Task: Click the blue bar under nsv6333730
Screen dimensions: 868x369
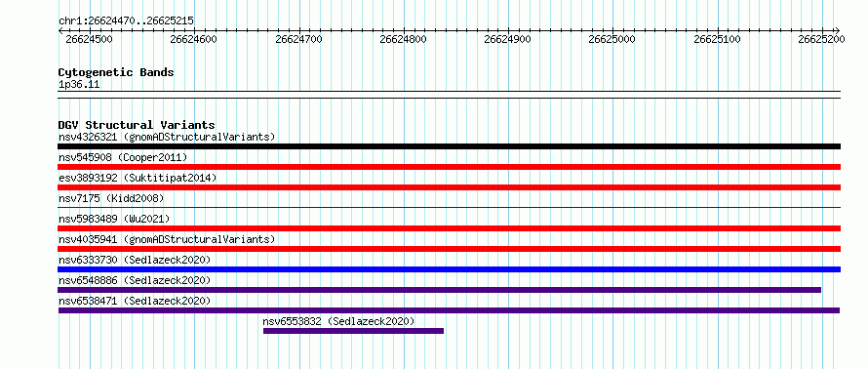Action: tap(449, 269)
